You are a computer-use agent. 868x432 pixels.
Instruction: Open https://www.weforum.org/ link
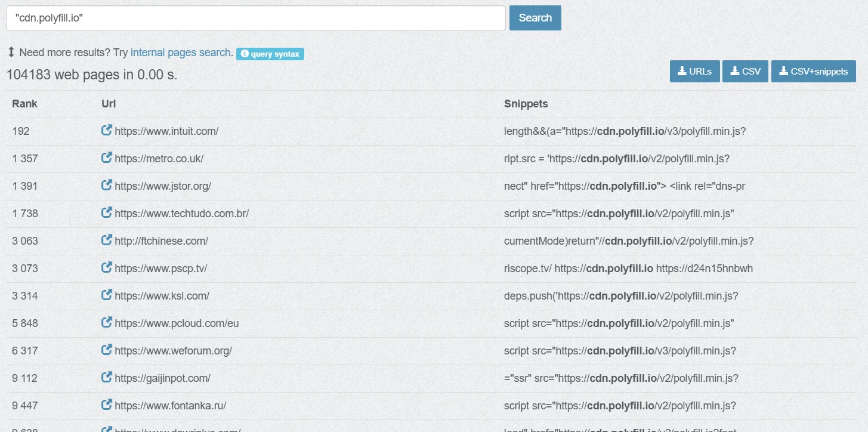click(173, 351)
